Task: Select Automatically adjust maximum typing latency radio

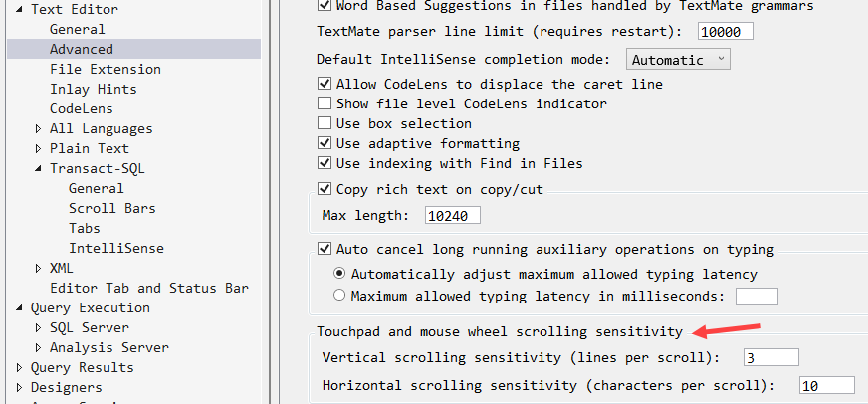Action: click(x=339, y=274)
